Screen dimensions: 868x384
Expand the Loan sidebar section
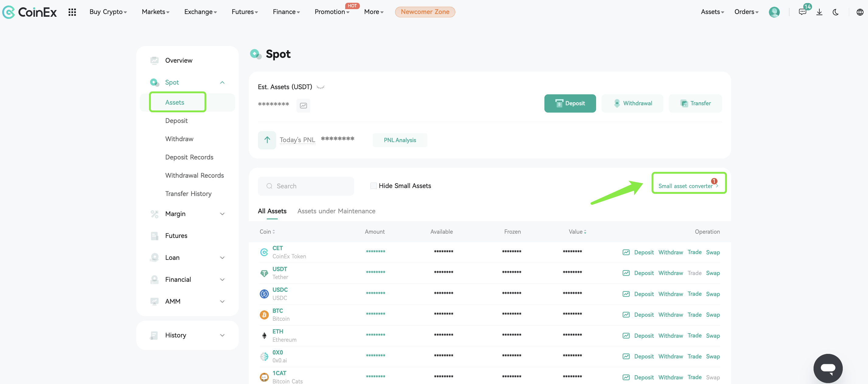222,258
